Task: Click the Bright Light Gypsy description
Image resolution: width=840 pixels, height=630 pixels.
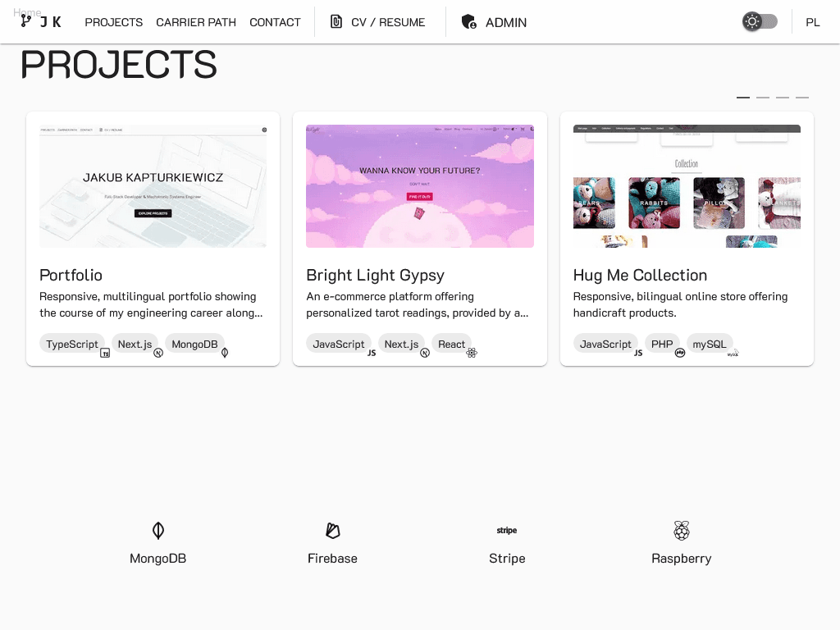Action: (418, 304)
